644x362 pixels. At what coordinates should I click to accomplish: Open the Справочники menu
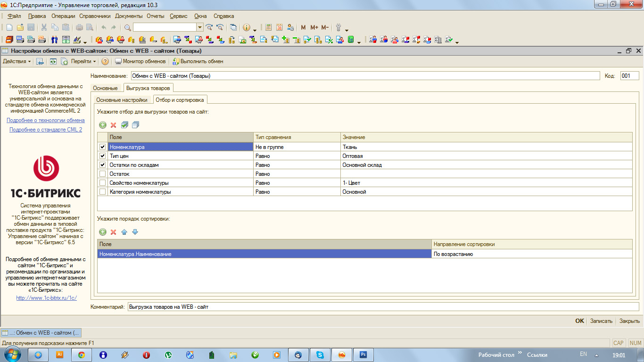[x=95, y=16]
